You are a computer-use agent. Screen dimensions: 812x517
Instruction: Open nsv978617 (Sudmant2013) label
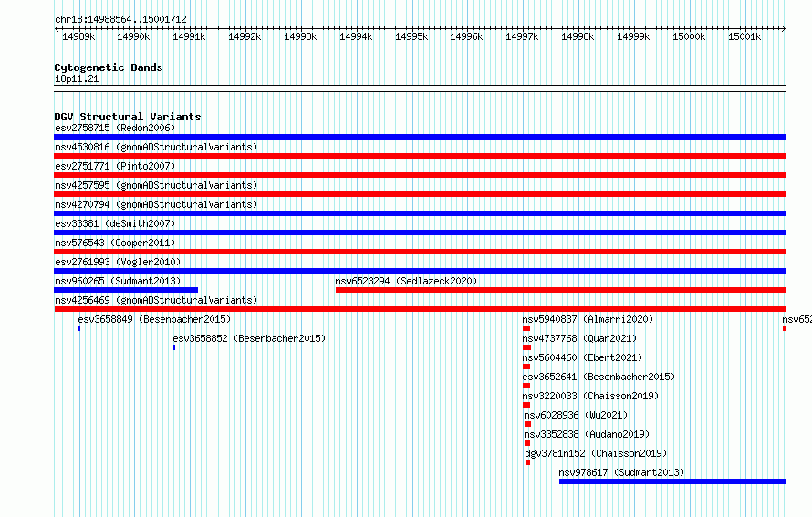pyautogui.click(x=621, y=472)
